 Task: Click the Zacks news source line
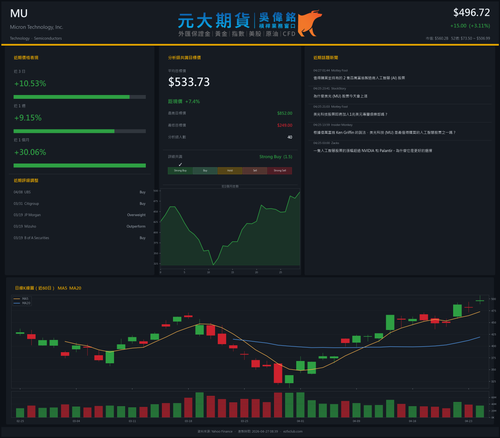click(x=326, y=143)
